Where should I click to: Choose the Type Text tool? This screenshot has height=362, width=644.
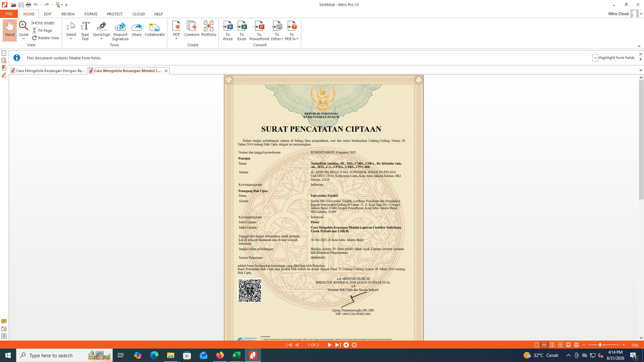tap(85, 31)
